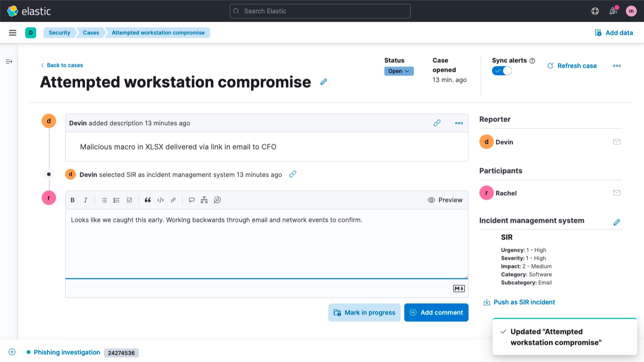This screenshot has height=362, width=644.
Task: Email participant Rachel envelope icon
Action: tap(617, 193)
